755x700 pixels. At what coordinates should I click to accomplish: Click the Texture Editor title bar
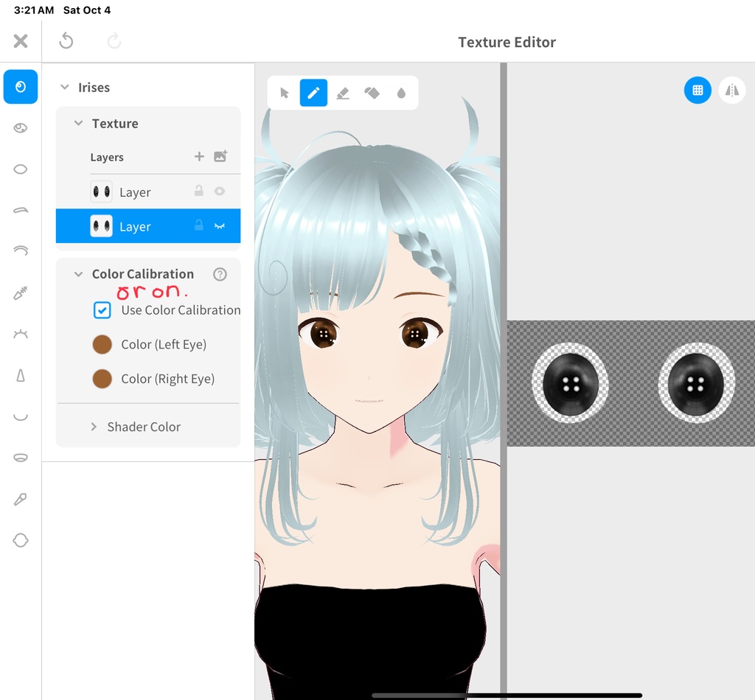pos(507,42)
